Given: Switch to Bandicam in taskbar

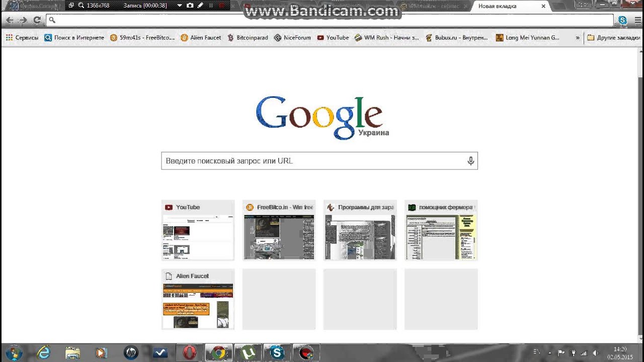Looking at the screenshot, I should coord(305,353).
